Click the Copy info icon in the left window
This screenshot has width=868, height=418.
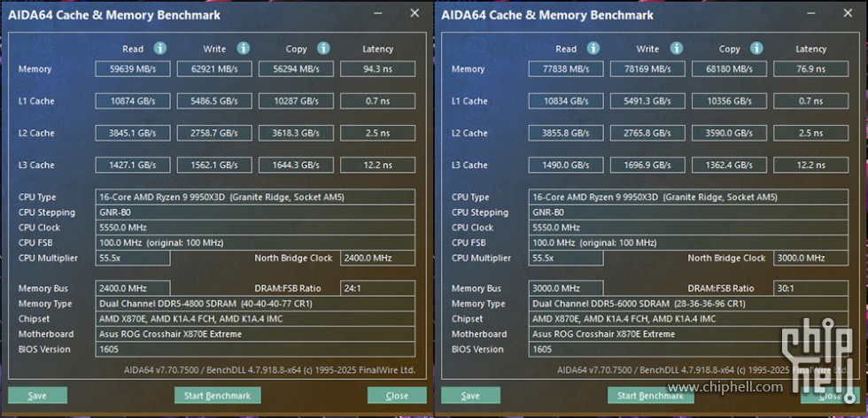[x=323, y=49]
